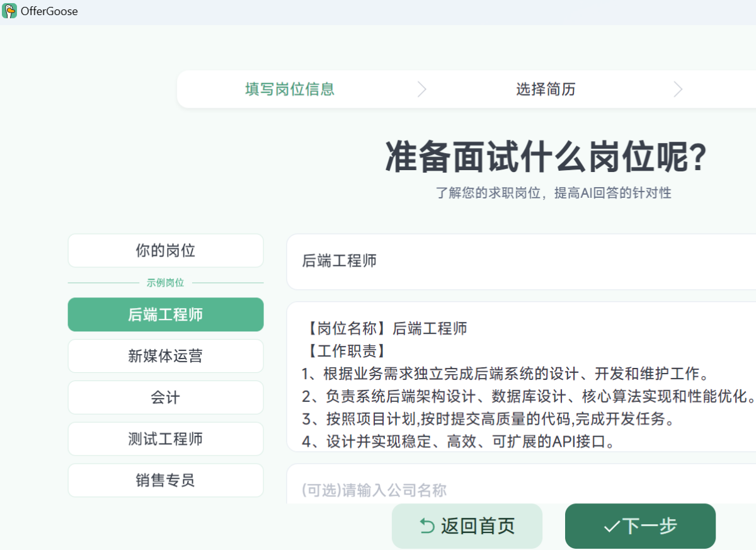Select the 会计 example position
This screenshot has width=756, height=550.
click(165, 398)
